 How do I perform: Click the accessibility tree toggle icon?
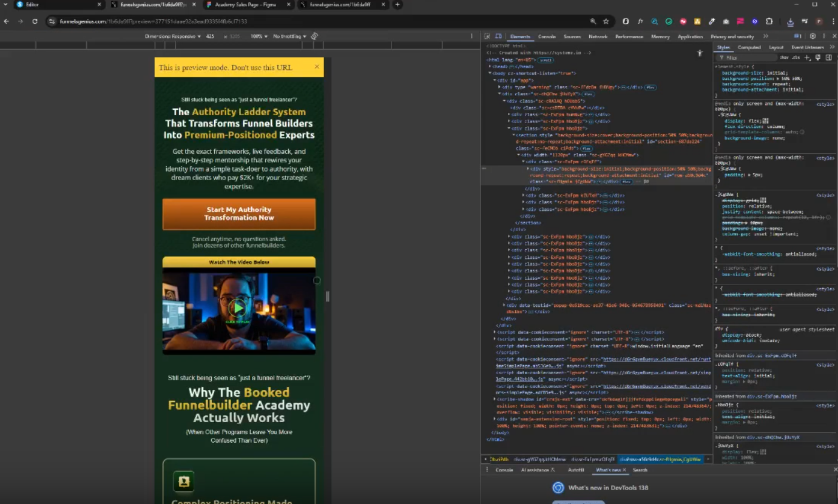pos(700,53)
